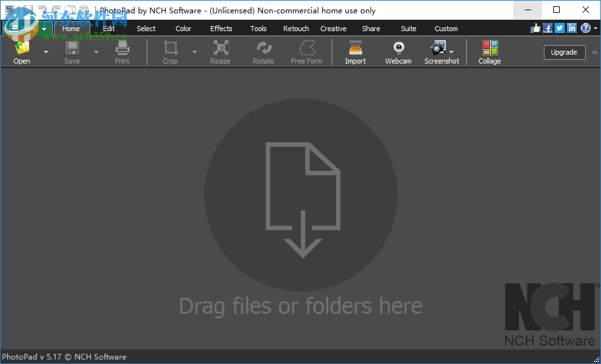Switch to the Retouch tab

coord(296,29)
